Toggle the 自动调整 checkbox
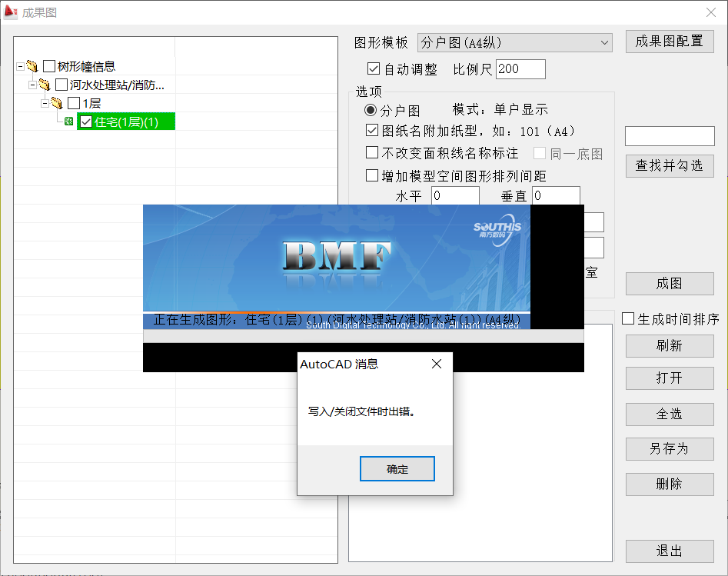The height and width of the screenshot is (576, 728). [x=374, y=68]
